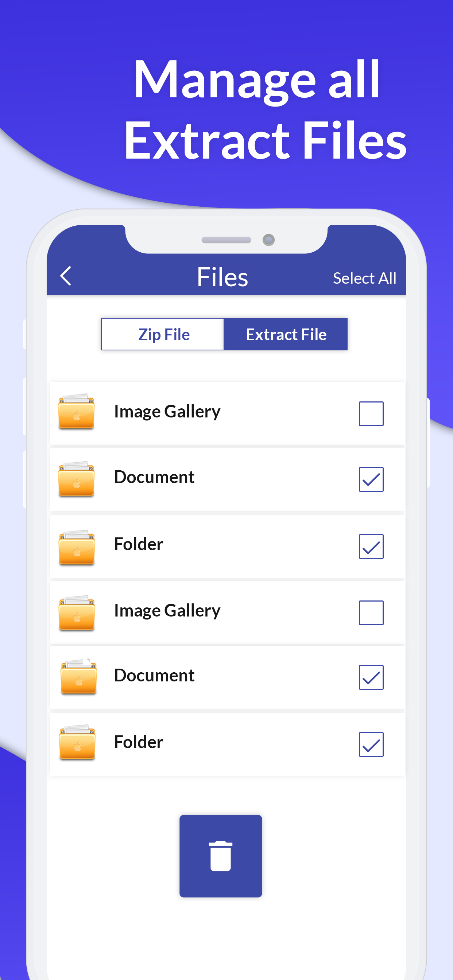Click the second Image Gallery folder icon
This screenshot has height=980, width=453.
pos(76,612)
